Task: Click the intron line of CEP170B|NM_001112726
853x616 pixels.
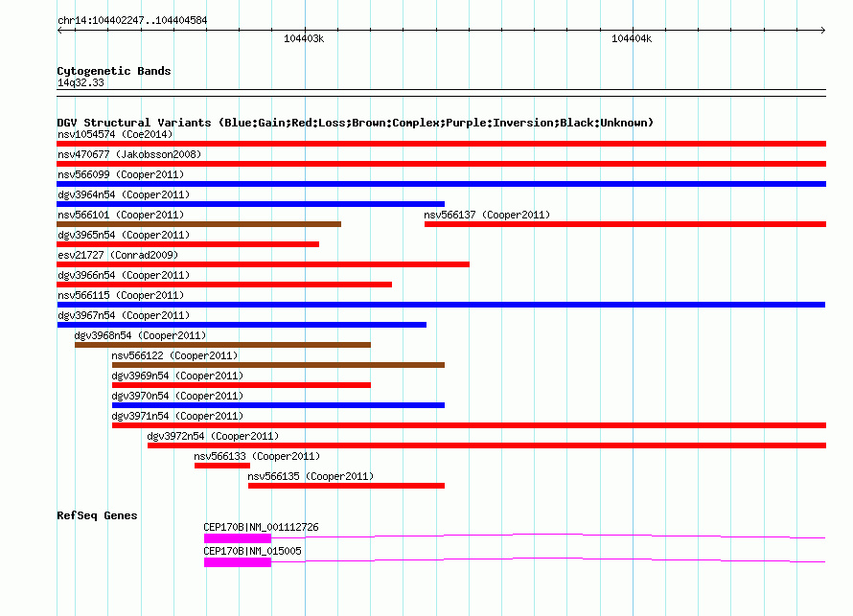Action: 548,535
